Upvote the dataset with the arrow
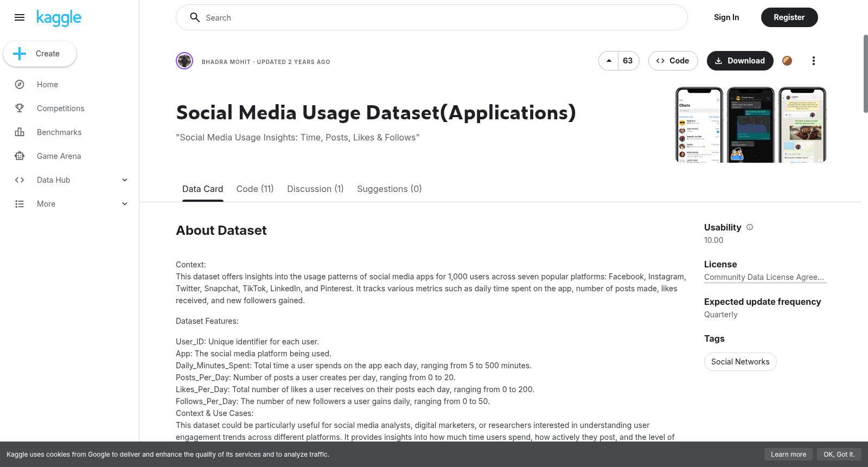This screenshot has width=868, height=467. [x=609, y=61]
